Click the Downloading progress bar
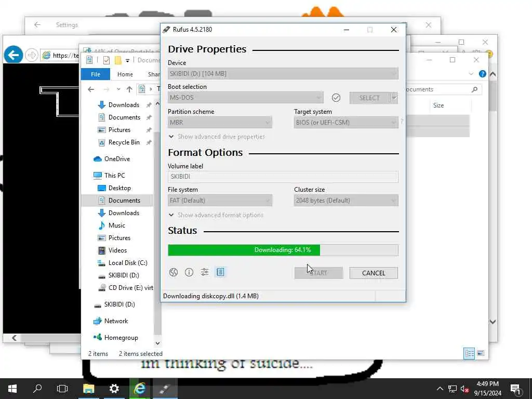Viewport: 532px width, 399px height. click(283, 250)
